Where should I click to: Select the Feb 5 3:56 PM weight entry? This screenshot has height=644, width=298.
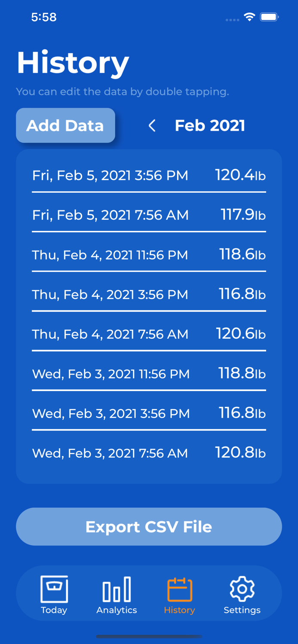(149, 175)
